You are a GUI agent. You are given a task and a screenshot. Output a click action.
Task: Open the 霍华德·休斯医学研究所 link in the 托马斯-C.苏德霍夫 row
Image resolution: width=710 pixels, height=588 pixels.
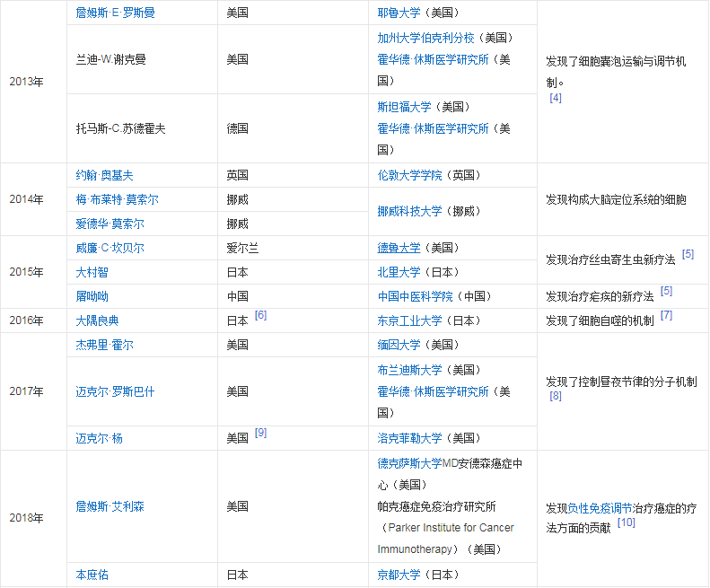433,128
